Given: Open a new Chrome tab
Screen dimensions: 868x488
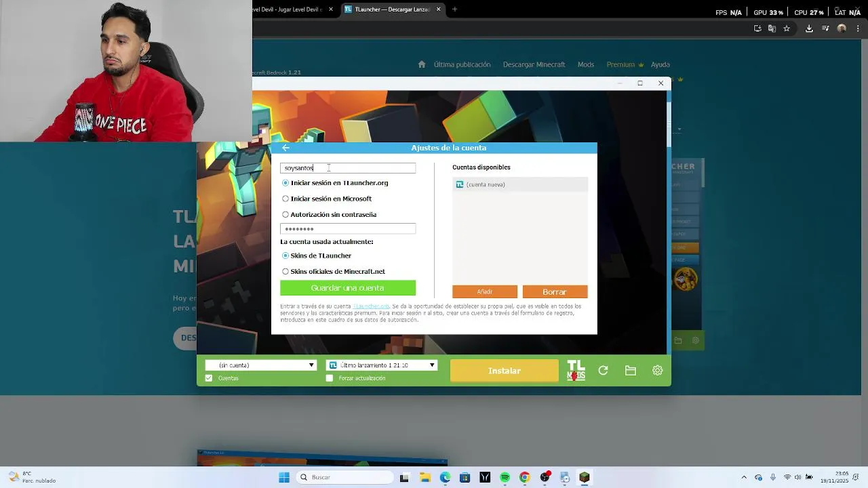Looking at the screenshot, I should pos(454,9).
